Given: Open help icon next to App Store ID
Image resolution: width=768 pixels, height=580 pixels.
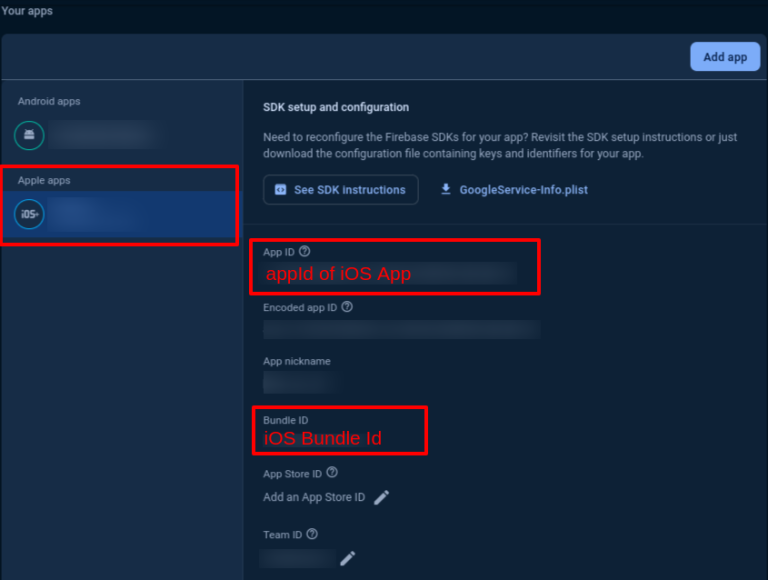Looking at the screenshot, I should [x=332, y=473].
